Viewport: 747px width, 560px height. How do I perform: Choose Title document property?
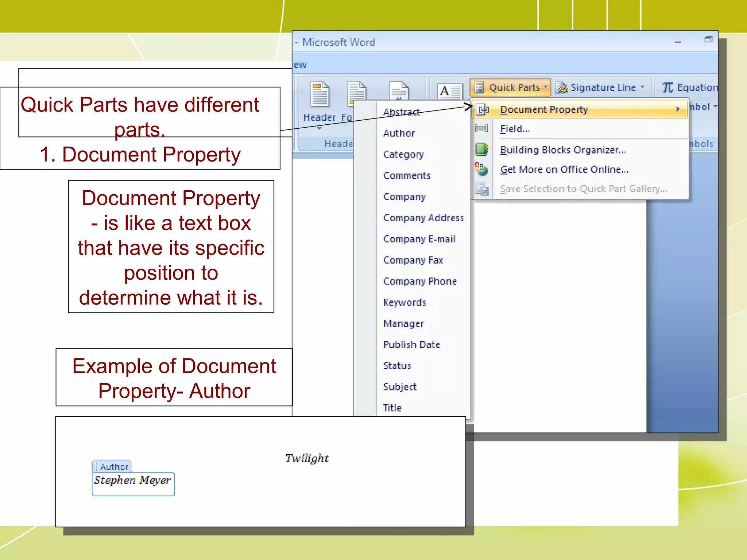[392, 408]
